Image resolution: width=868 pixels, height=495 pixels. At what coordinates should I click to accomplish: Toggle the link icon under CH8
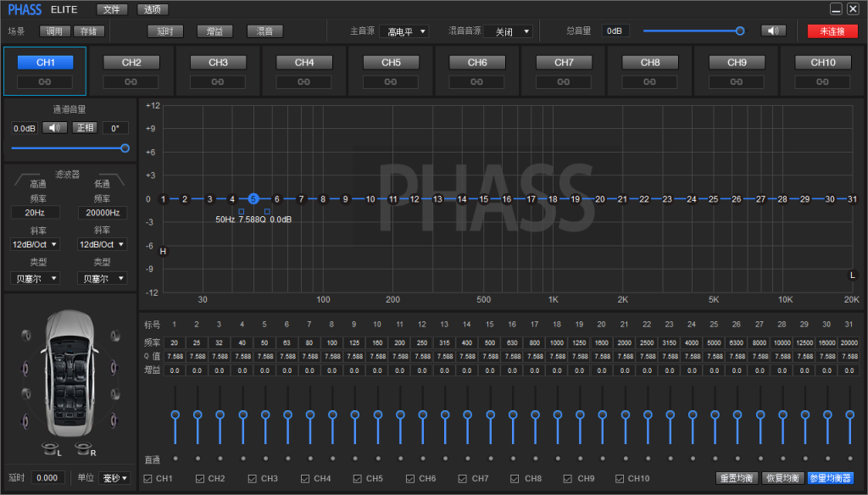650,82
